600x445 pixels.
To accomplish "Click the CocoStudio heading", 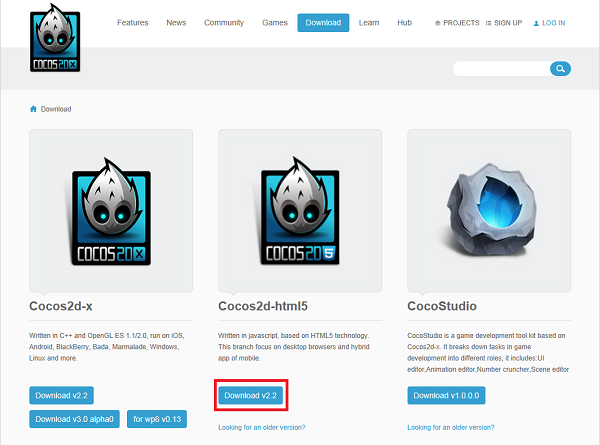I will [x=442, y=306].
